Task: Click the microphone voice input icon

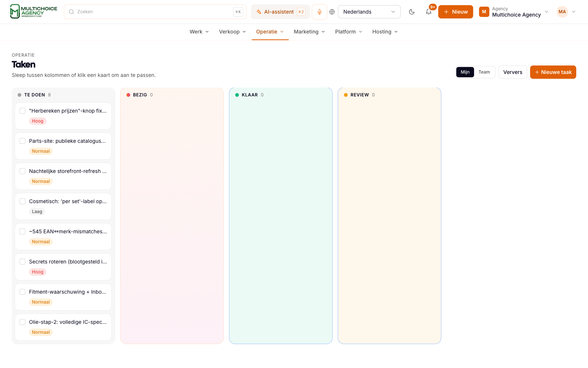Action: click(319, 12)
